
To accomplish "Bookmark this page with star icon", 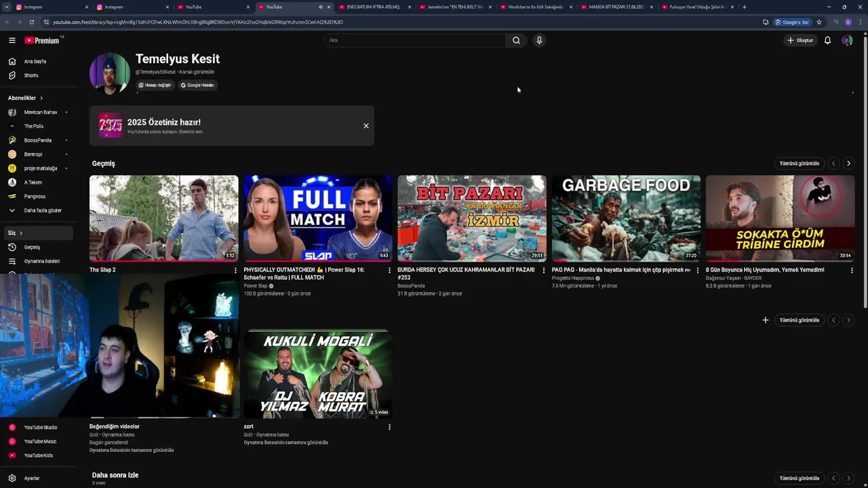I will tap(819, 22).
